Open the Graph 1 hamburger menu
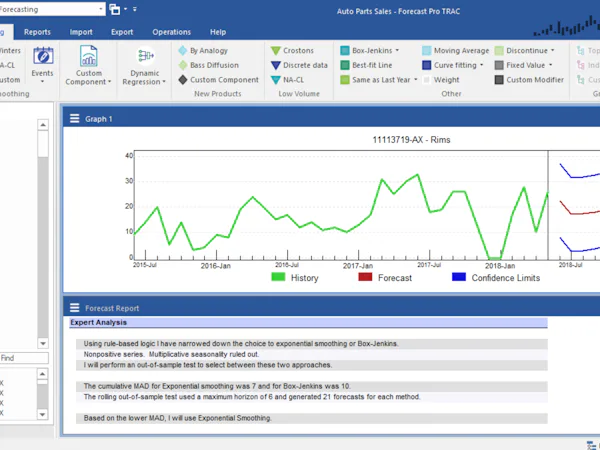 tap(75, 119)
